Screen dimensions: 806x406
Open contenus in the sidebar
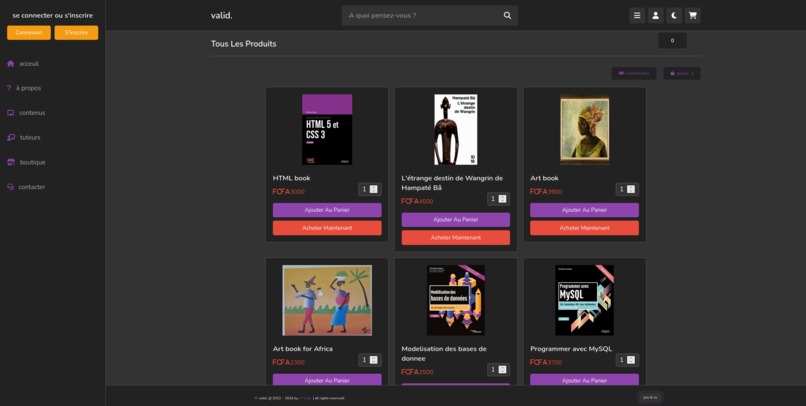32,113
